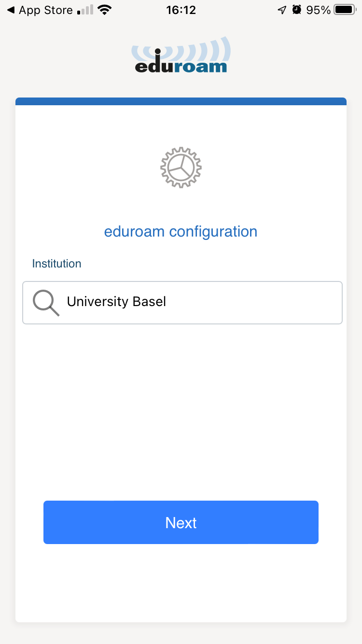This screenshot has height=644, width=362.
Task: Tap the location services arrow icon
Action: pyautogui.click(x=282, y=10)
